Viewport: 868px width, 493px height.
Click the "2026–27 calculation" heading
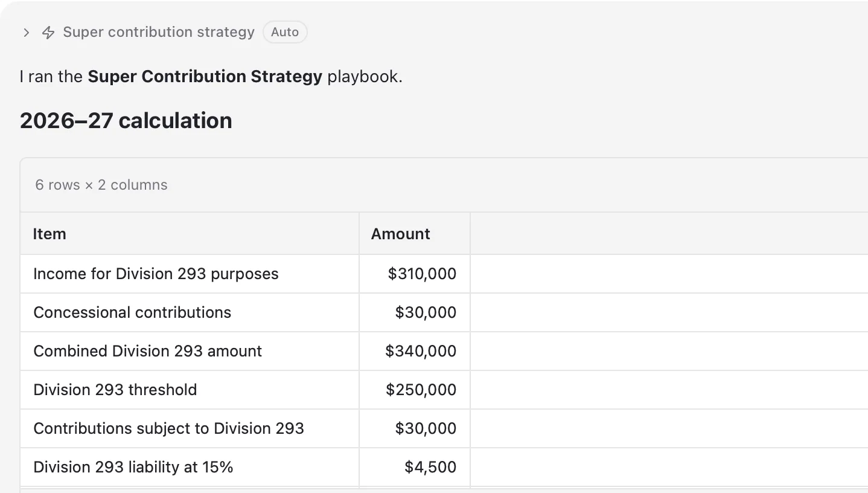pyautogui.click(x=126, y=121)
